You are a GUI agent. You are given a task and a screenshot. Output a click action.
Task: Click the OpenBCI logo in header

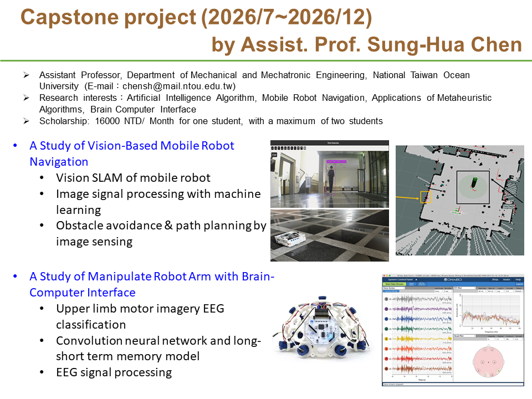tap(453, 279)
